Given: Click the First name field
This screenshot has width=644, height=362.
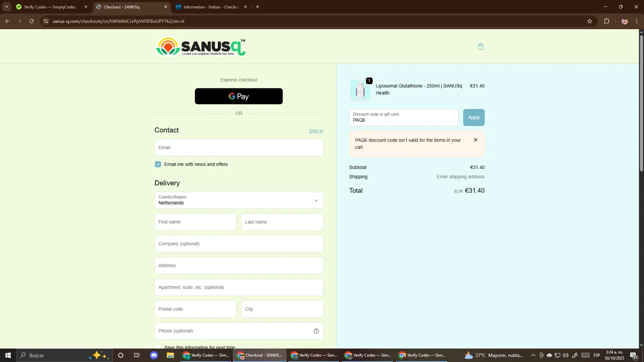Looking at the screenshot, I should [195, 222].
